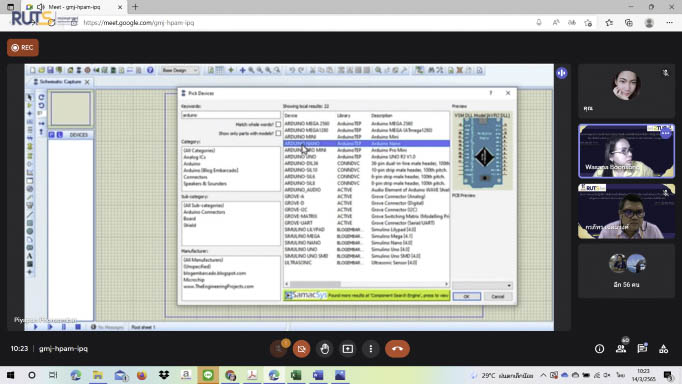Close the Schematic Capture tab
682x384 pixels.
coord(87,82)
